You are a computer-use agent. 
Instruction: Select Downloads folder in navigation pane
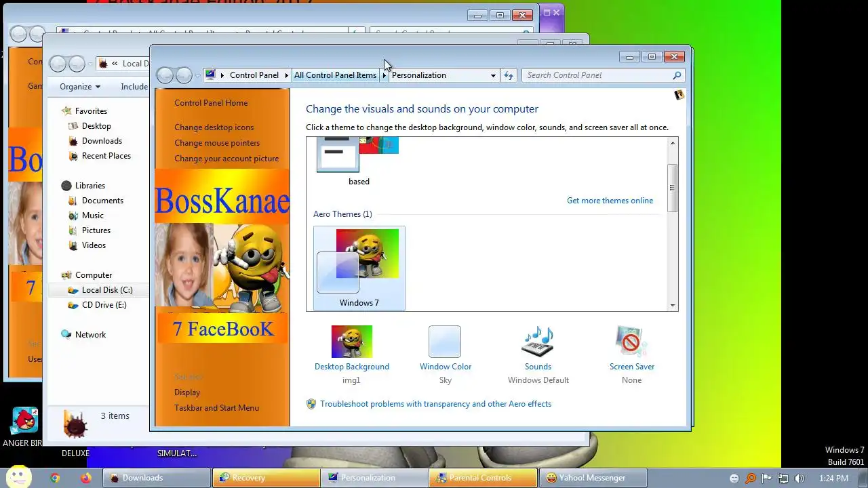point(102,141)
